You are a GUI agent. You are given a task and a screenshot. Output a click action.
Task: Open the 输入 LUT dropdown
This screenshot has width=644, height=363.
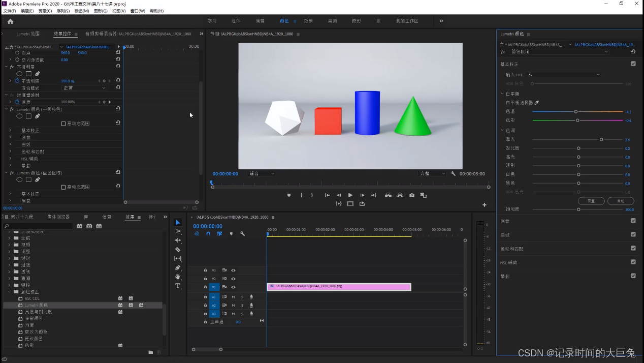click(563, 75)
